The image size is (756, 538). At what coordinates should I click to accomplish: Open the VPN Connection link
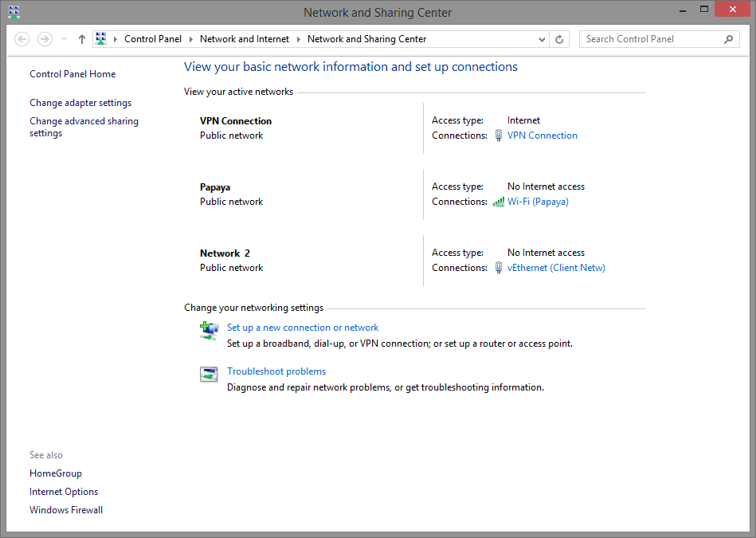point(543,135)
